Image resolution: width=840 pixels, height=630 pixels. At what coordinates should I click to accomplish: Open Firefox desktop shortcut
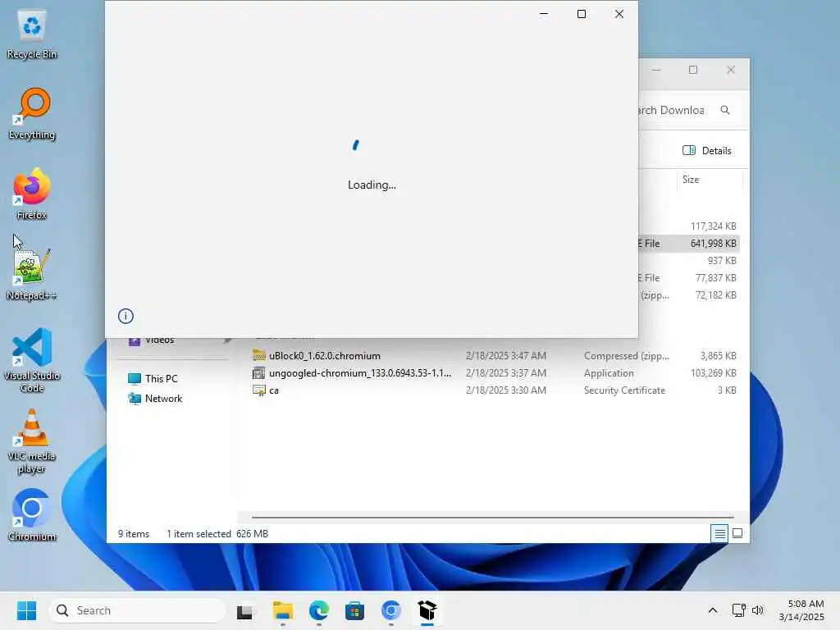point(32,194)
